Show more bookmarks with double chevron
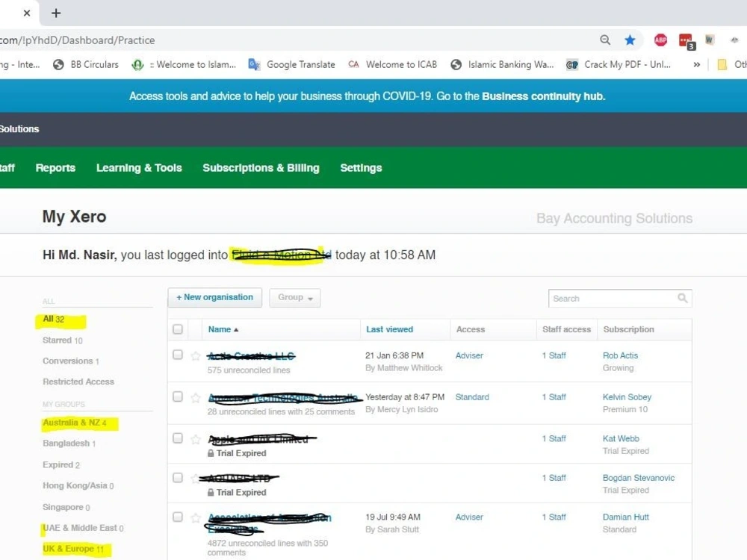Screen dimensions: 747x560 [696, 65]
